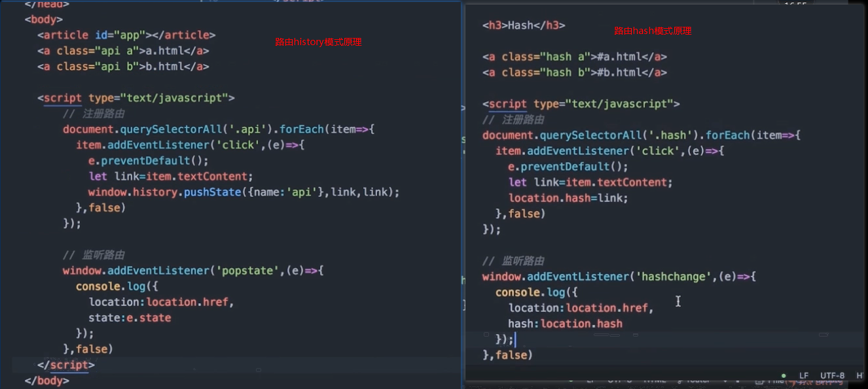Click the window.history.pushState line
This screenshot has width=868, height=389.
[x=244, y=192]
